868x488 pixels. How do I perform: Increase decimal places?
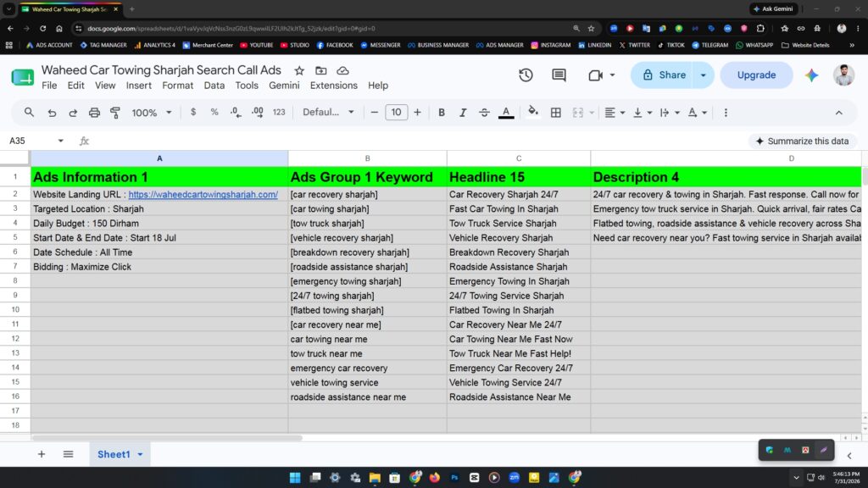coord(258,113)
